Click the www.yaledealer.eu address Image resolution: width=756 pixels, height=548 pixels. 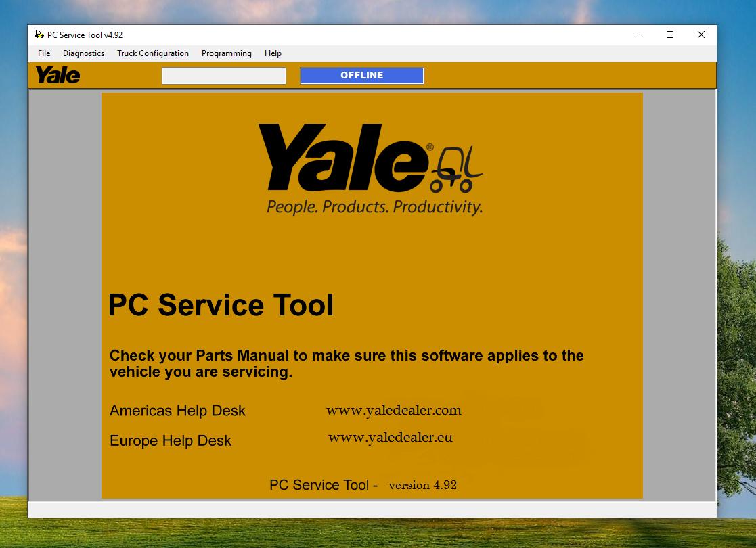(x=391, y=437)
